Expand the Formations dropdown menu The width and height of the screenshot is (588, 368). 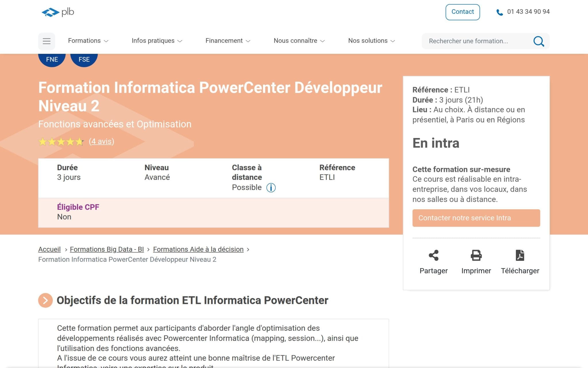click(88, 41)
